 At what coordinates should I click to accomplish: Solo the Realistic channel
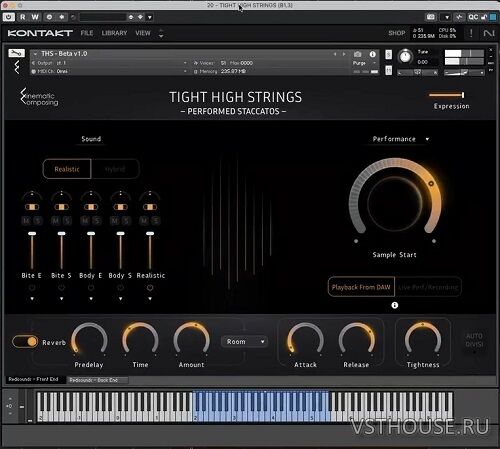tap(156, 221)
